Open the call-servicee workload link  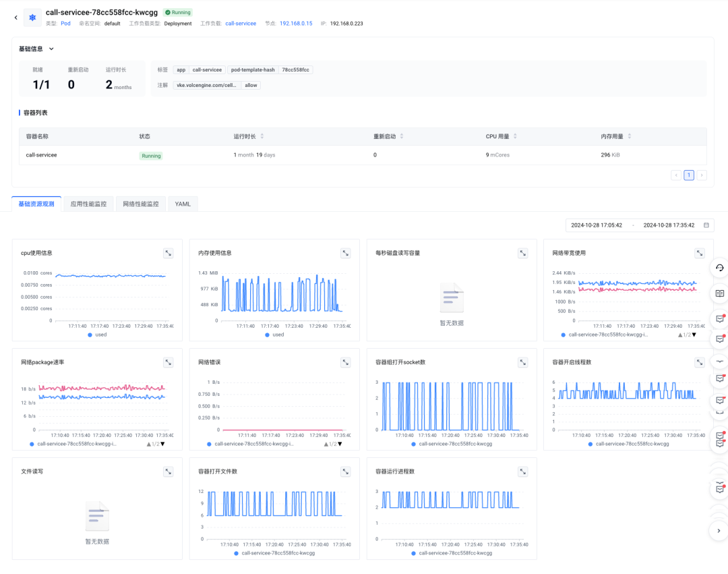[x=241, y=24]
